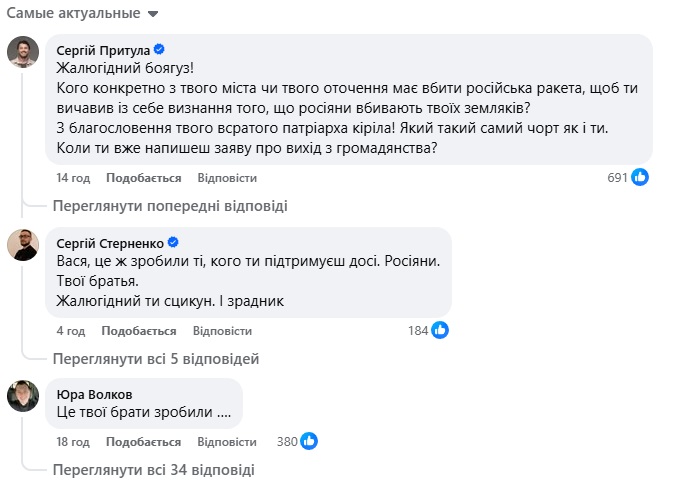Click Сергій Притула's profile avatar

click(x=23, y=52)
